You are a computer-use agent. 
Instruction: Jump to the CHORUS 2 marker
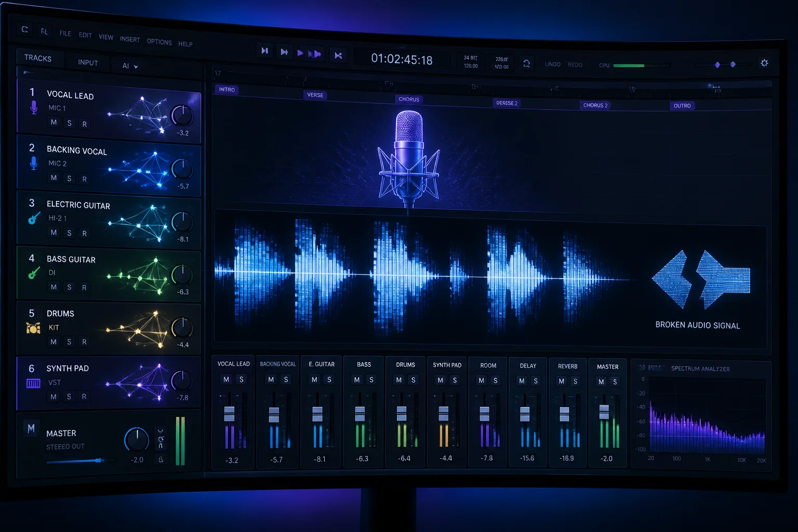pos(595,105)
